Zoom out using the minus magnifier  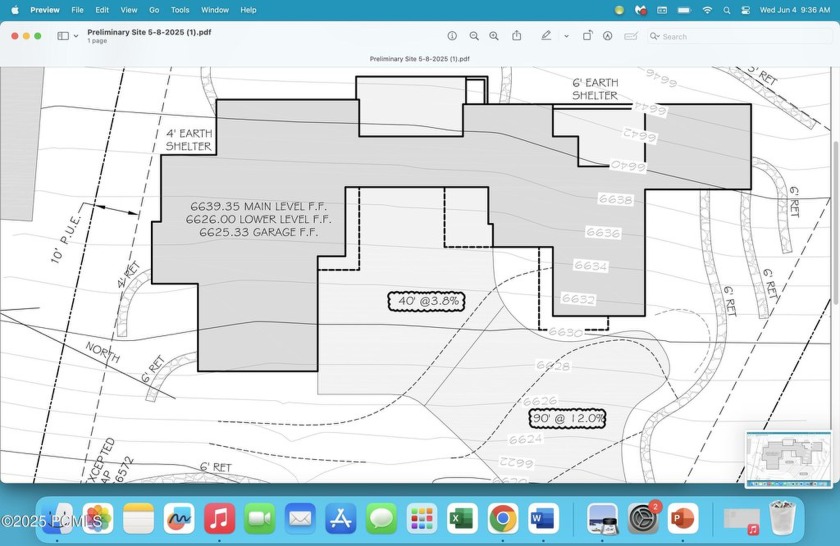[474, 36]
